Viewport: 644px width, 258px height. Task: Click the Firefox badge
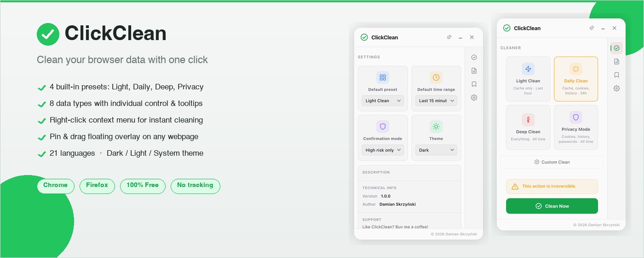tap(97, 186)
